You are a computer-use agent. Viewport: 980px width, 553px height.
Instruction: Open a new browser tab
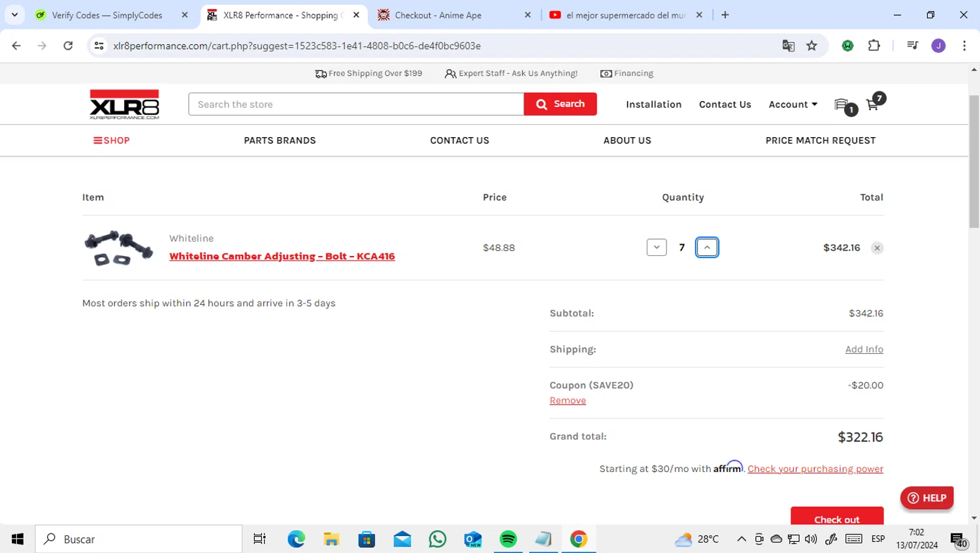coord(725,15)
